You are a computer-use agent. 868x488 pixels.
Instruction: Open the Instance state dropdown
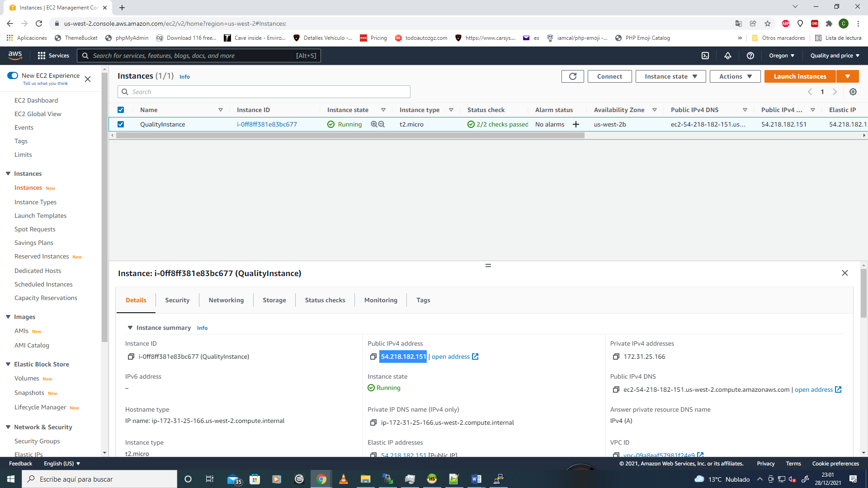pos(670,76)
